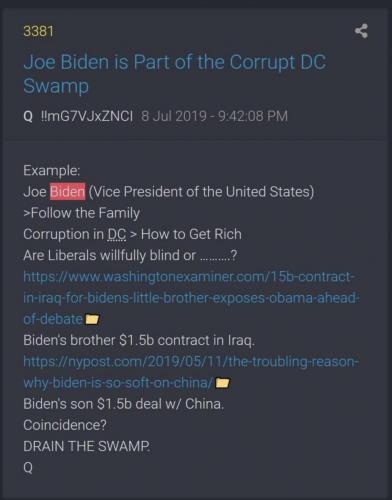This screenshot has width=392, height=500.
Task: Open the folder icon after nypost link
Action: [x=222, y=383]
